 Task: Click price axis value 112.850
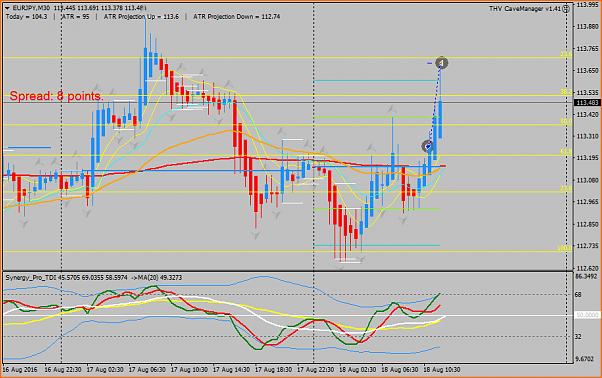click(587, 224)
